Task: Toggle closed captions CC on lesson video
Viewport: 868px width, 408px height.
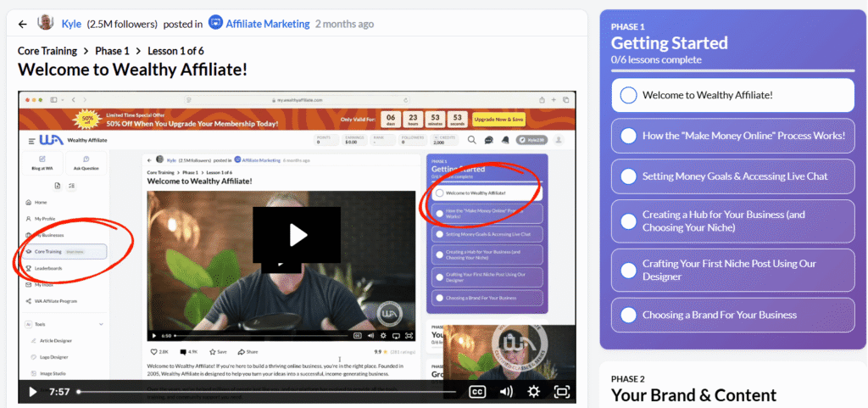Action: (x=477, y=392)
